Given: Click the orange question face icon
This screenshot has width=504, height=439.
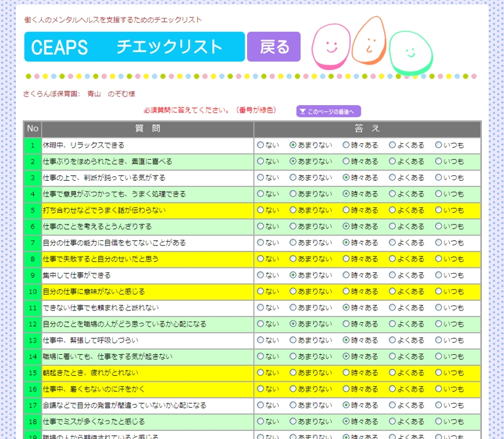Looking at the screenshot, I should [x=371, y=41].
